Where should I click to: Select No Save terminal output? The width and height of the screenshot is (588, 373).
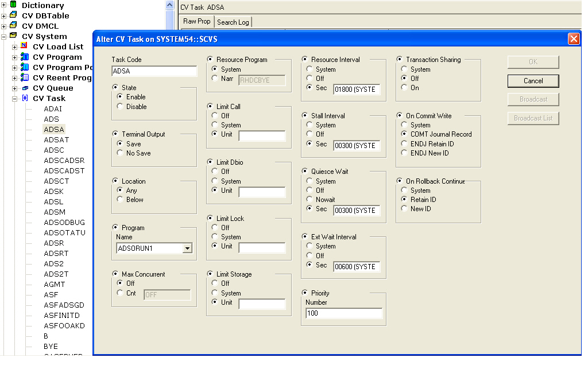(x=120, y=153)
